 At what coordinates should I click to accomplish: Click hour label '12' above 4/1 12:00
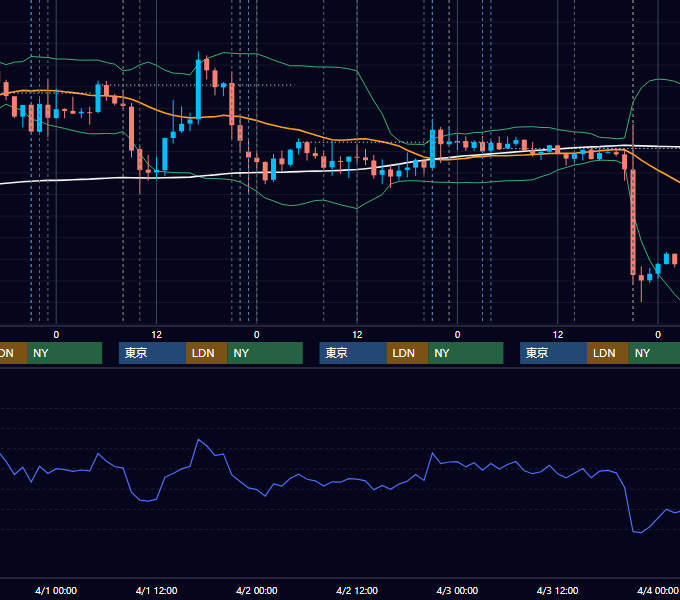click(157, 335)
